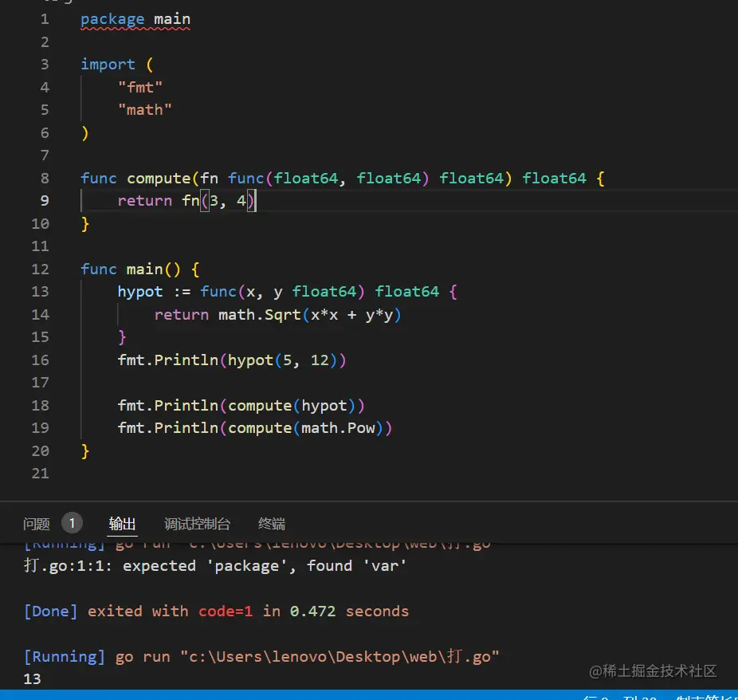This screenshot has height=700, width=738.
Task: Switch to the 输出 output tab
Action: click(x=122, y=524)
